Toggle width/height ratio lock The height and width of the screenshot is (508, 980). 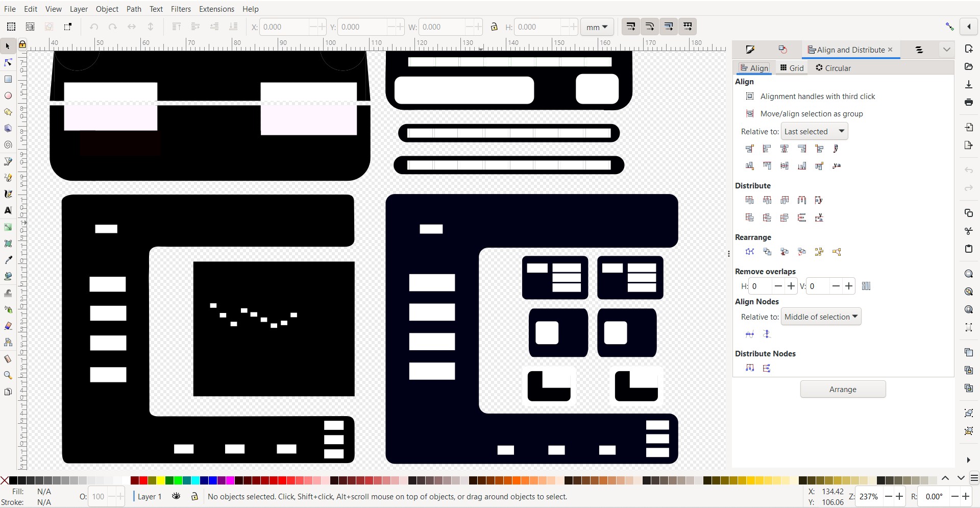[x=494, y=27]
